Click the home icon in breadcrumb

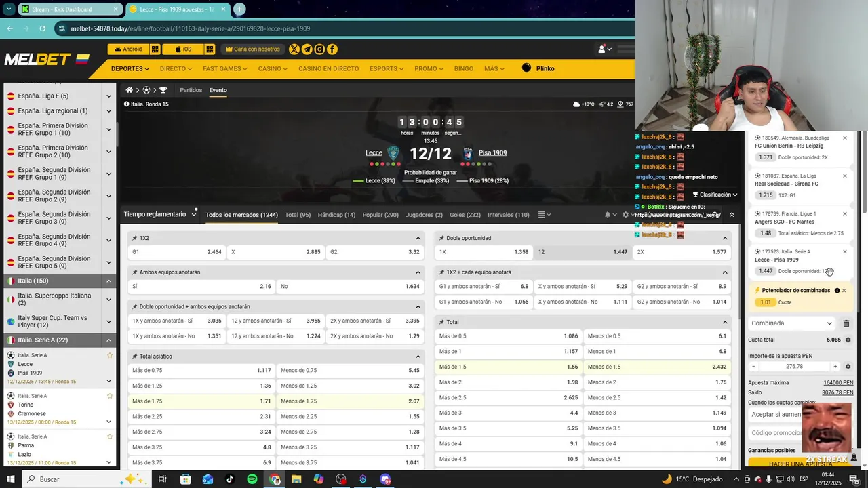click(x=129, y=90)
